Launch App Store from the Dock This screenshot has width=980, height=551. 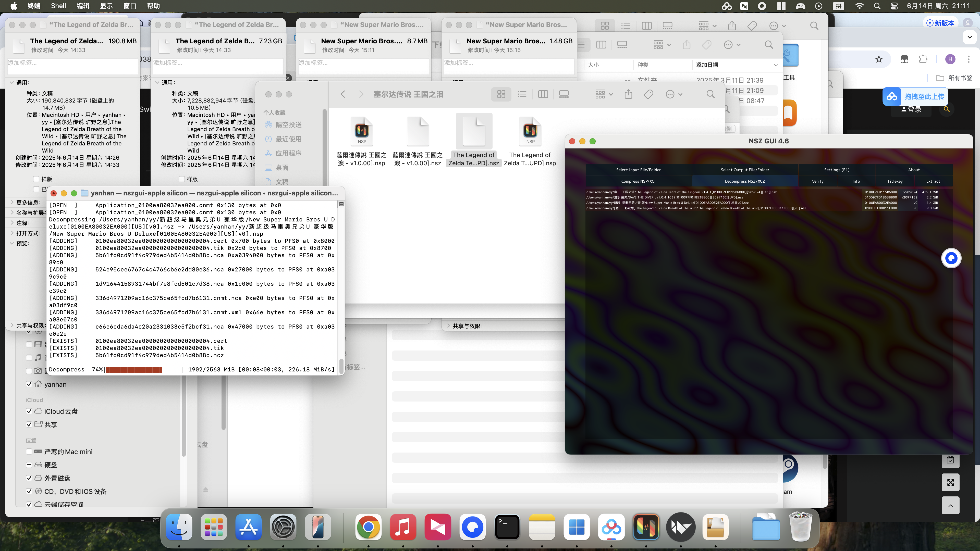pos(248,527)
